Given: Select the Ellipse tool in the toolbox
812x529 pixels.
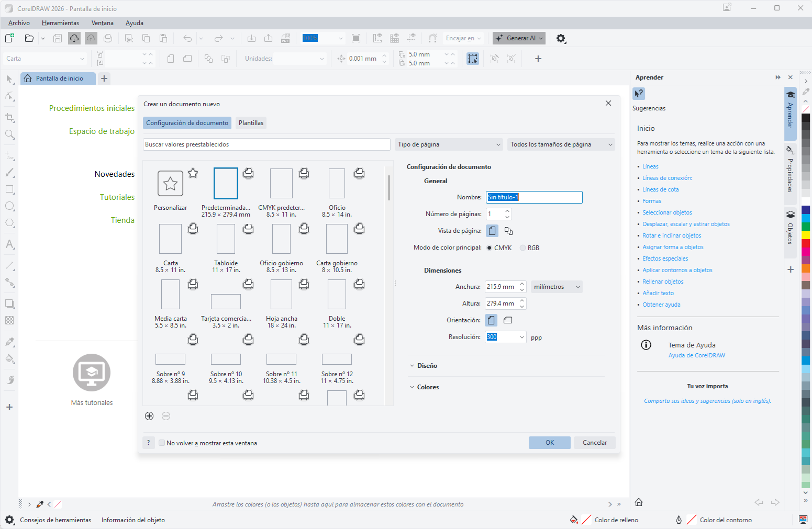Looking at the screenshot, I should tap(9, 206).
